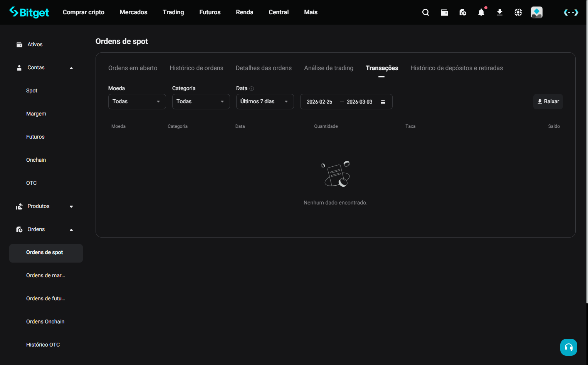Open the orders history icon in header
Screen dimensions: 588x365
coord(463,12)
